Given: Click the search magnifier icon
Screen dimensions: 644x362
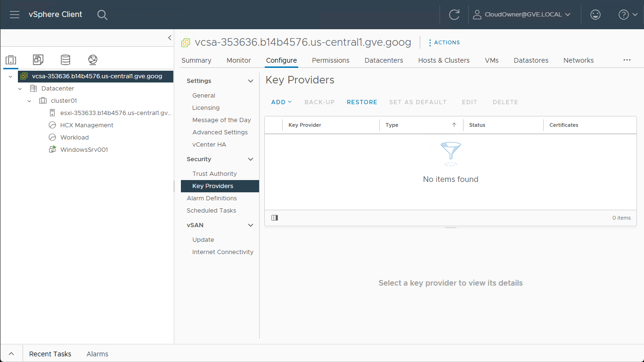Looking at the screenshot, I should (x=102, y=15).
